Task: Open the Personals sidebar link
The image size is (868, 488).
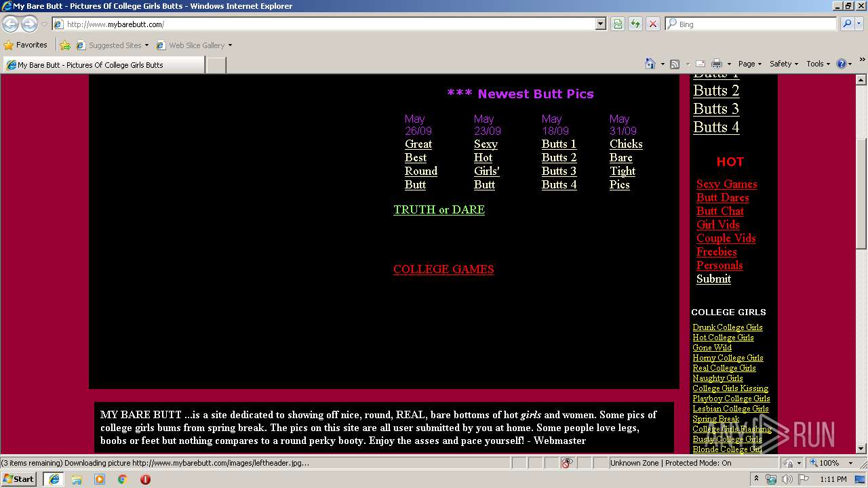Action: tap(719, 265)
